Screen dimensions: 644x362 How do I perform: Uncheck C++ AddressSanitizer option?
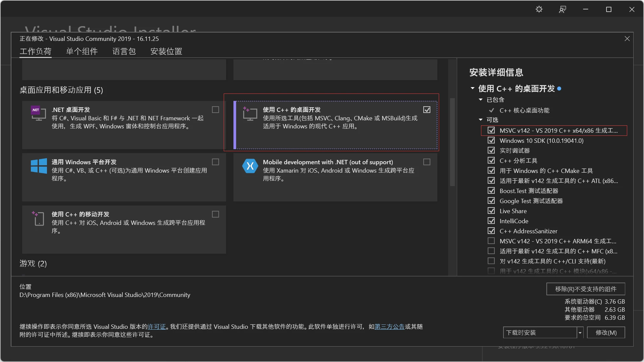point(491,231)
